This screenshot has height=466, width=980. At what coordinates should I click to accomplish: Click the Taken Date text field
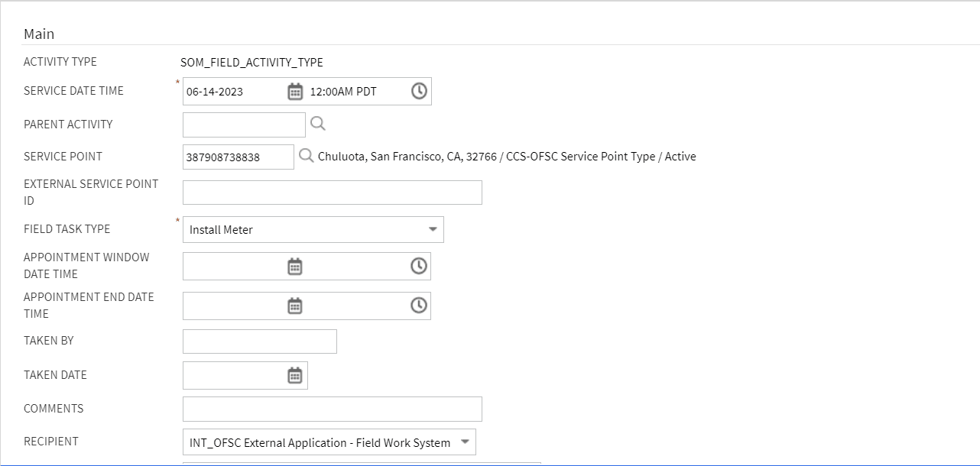point(235,375)
